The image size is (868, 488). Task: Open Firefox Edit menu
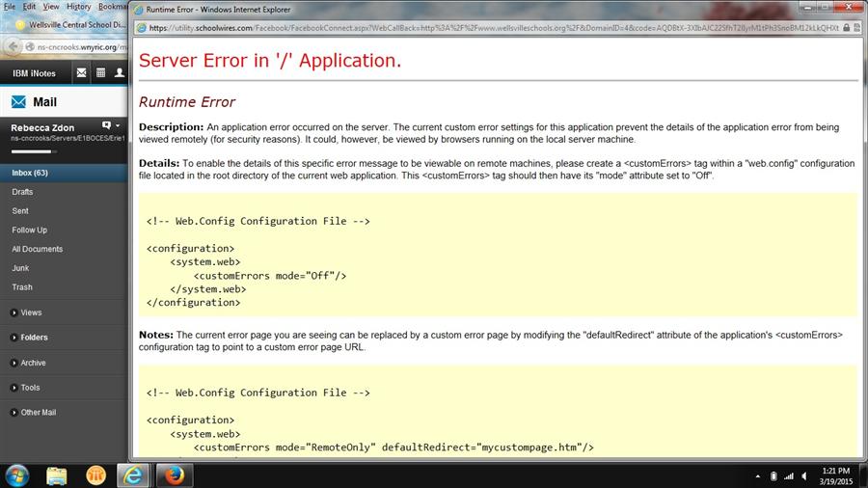coord(29,7)
